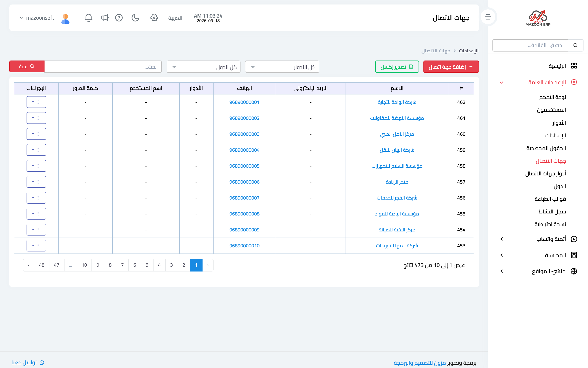Click phone number 96890000005
The height and width of the screenshot is (368, 588).
click(x=244, y=166)
